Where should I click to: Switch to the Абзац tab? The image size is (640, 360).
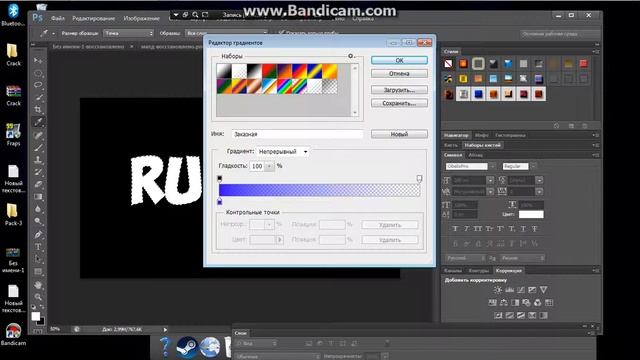[475, 155]
